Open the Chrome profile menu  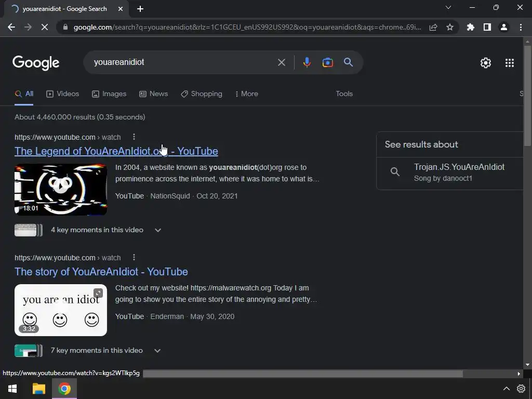tap(504, 27)
